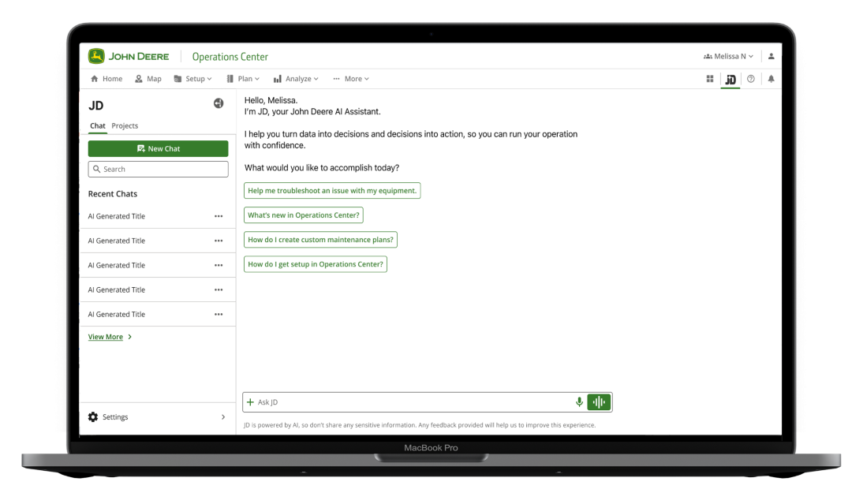Open the Map page
The height and width of the screenshot is (504, 852).
click(x=148, y=79)
